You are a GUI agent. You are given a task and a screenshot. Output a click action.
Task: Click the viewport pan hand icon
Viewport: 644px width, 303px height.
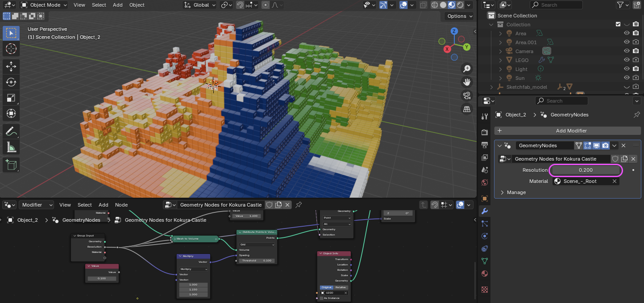click(467, 82)
